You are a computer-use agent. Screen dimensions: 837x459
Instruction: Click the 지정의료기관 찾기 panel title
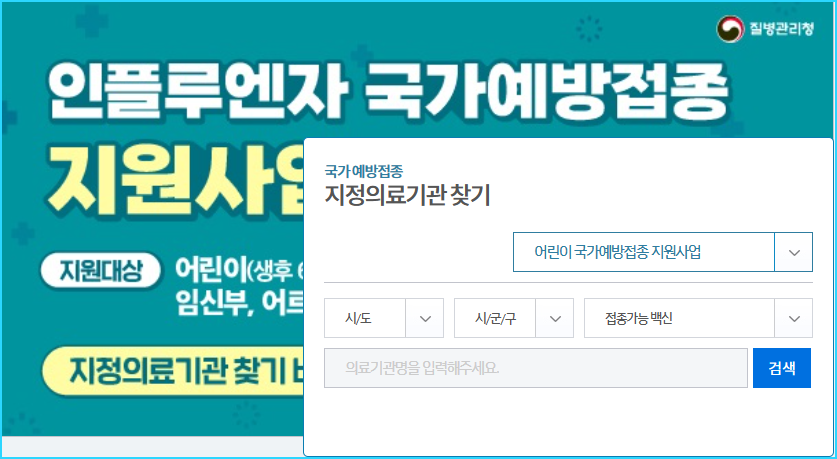point(407,196)
